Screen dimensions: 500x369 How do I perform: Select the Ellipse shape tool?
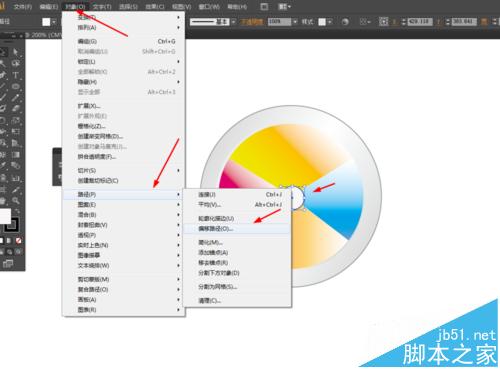point(16,86)
